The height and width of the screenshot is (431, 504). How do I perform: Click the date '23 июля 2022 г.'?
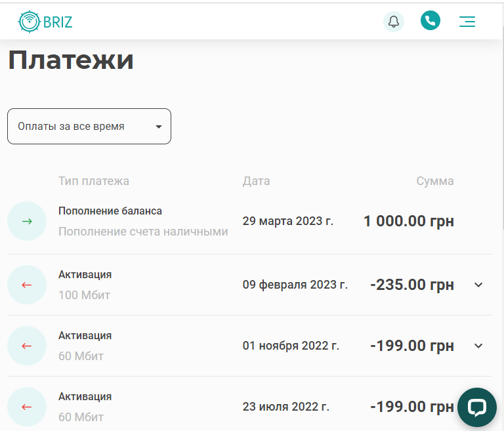(285, 407)
